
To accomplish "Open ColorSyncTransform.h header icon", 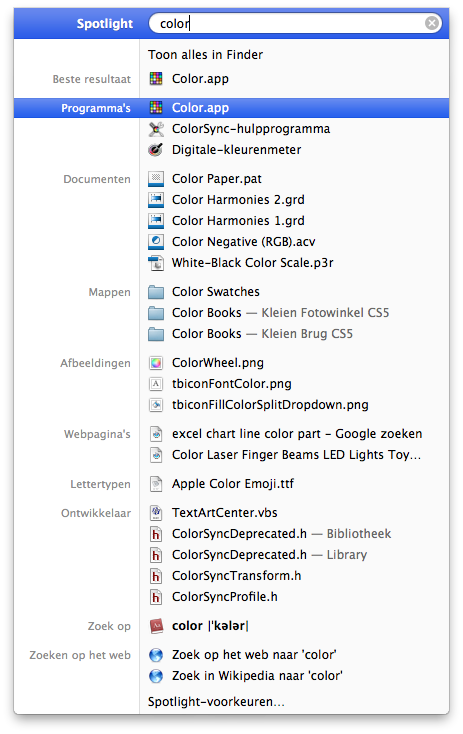I will pyautogui.click(x=156, y=576).
